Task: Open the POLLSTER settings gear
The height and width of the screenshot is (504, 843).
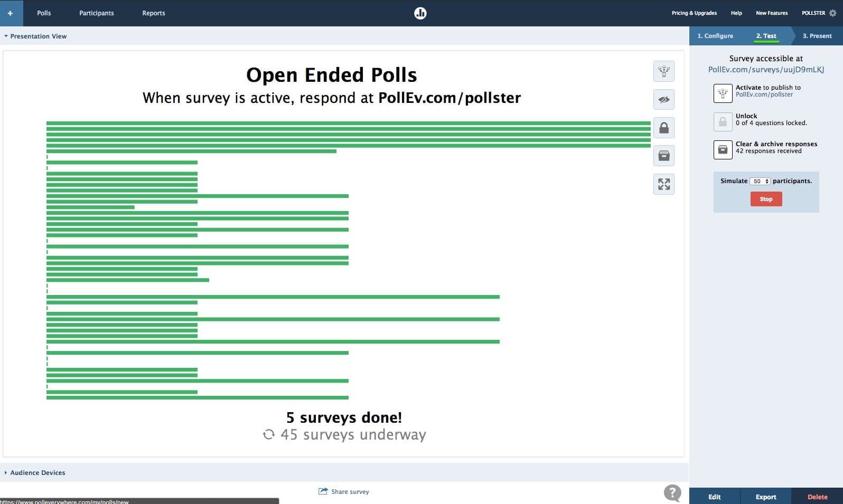Action: pyautogui.click(x=833, y=13)
